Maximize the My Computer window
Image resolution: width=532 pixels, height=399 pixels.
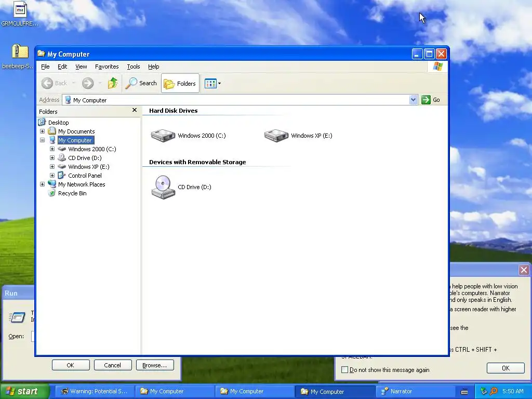pos(429,54)
